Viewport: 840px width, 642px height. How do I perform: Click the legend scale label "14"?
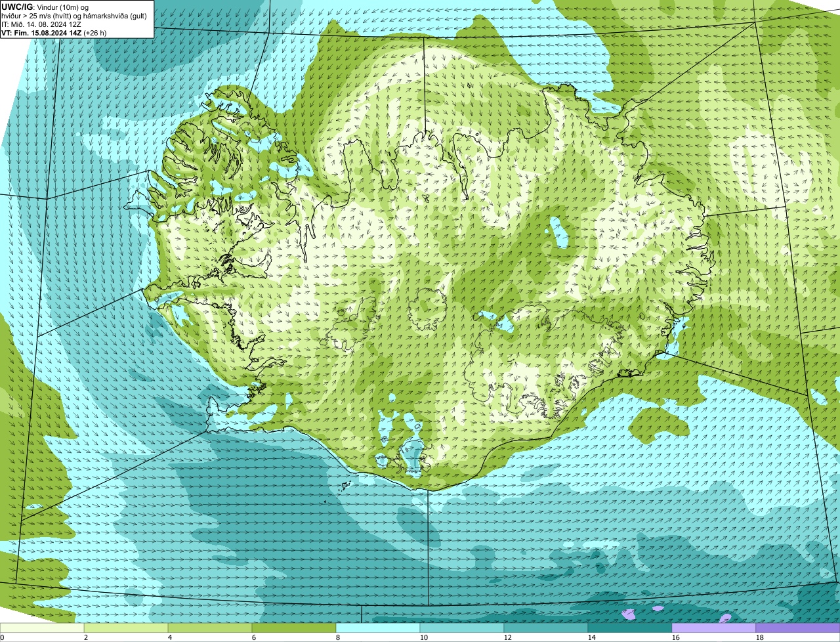[x=591, y=637]
